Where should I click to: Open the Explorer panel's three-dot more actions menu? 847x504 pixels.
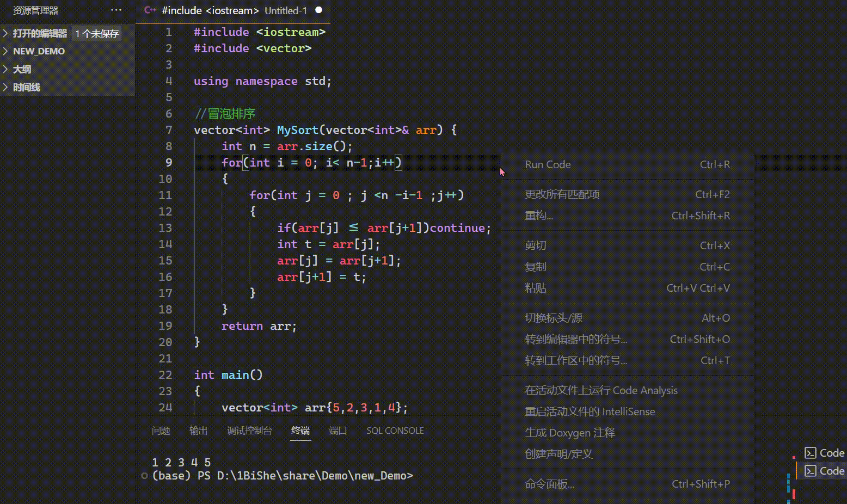click(116, 10)
